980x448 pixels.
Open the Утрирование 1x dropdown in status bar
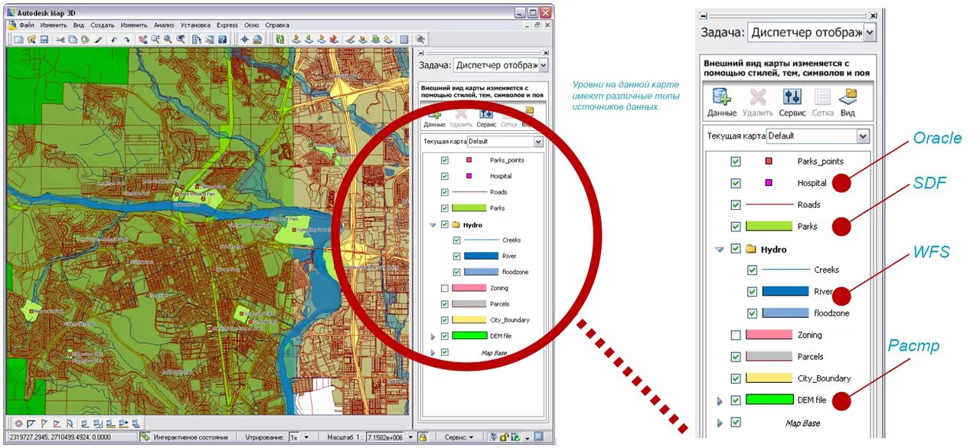[x=306, y=437]
